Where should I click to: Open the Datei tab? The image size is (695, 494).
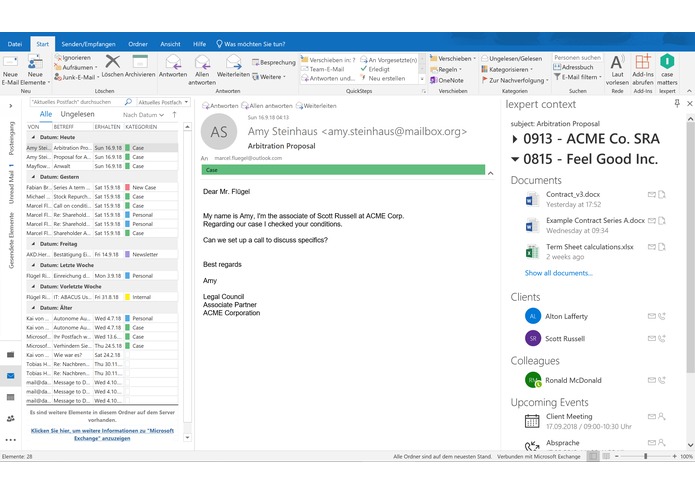15,44
